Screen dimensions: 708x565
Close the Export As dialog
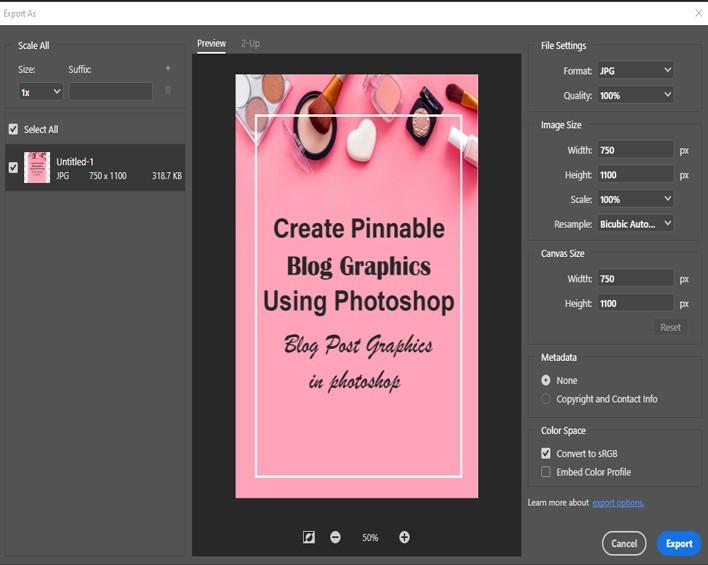(699, 13)
